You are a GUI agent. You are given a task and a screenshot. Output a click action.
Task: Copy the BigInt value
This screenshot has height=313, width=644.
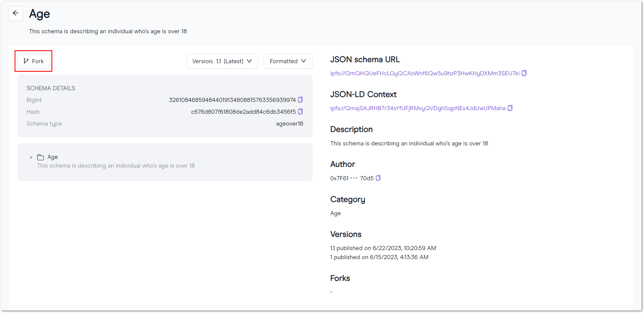coord(300,100)
